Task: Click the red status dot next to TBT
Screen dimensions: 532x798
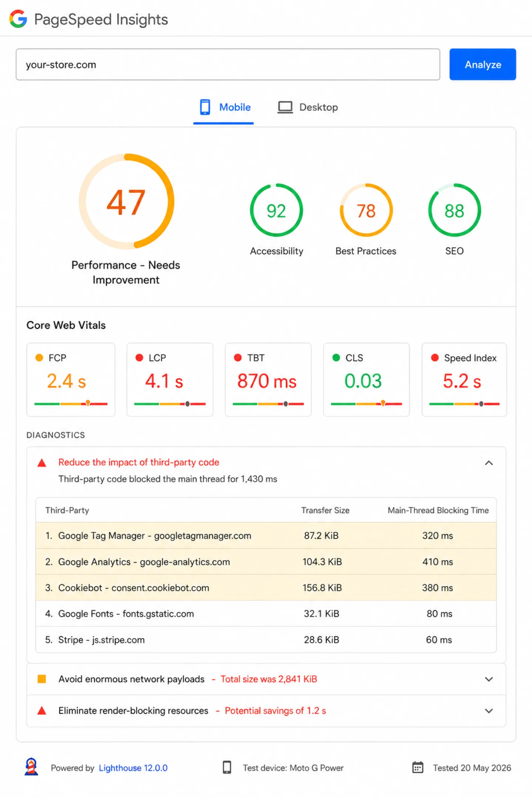Action: [x=238, y=358]
